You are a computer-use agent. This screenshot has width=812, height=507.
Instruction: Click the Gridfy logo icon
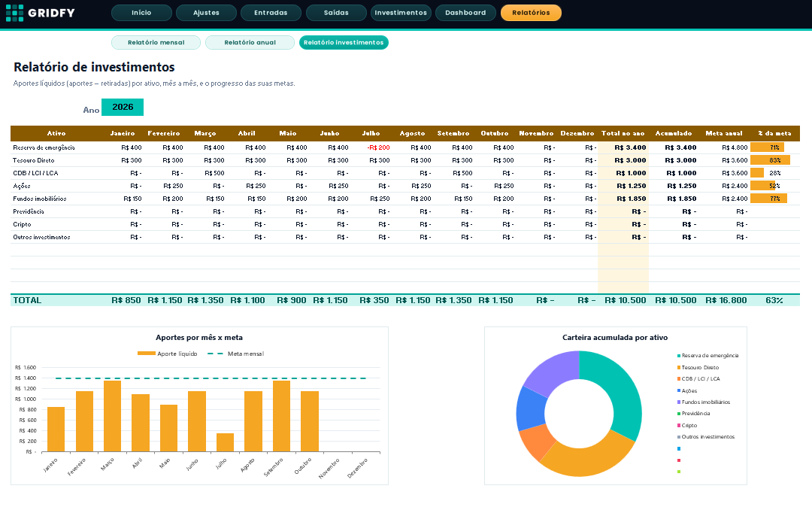click(x=14, y=13)
